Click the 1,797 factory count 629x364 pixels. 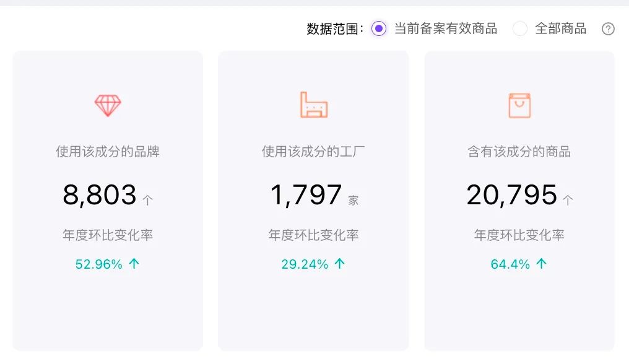[306, 194]
